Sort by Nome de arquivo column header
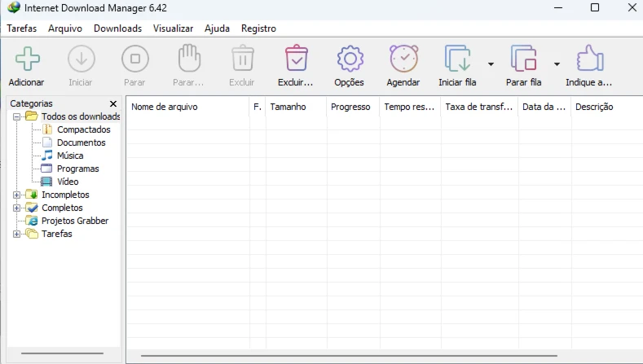The height and width of the screenshot is (364, 643). [x=187, y=107]
